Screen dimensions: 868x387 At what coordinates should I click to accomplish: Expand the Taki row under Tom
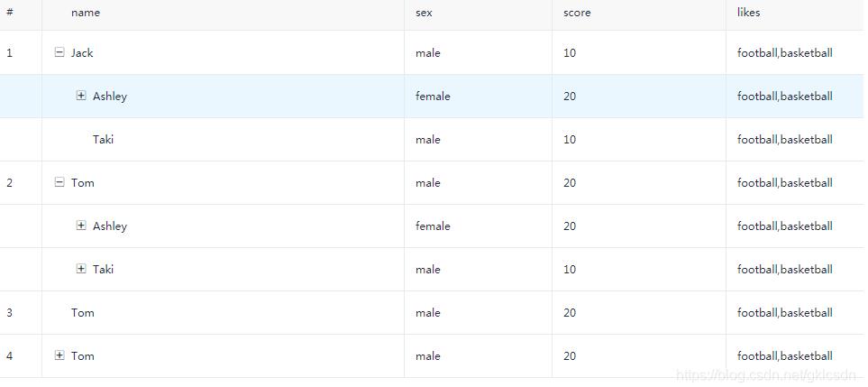(81, 269)
